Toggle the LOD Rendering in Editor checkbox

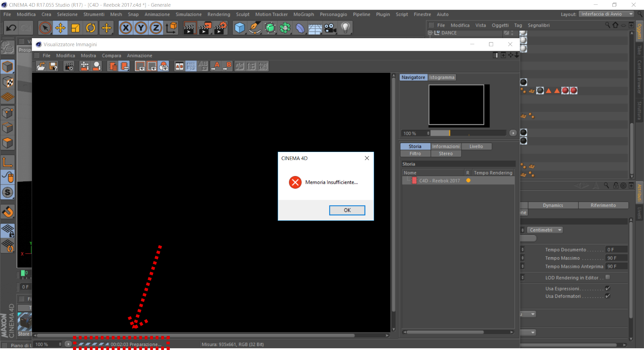tap(608, 277)
